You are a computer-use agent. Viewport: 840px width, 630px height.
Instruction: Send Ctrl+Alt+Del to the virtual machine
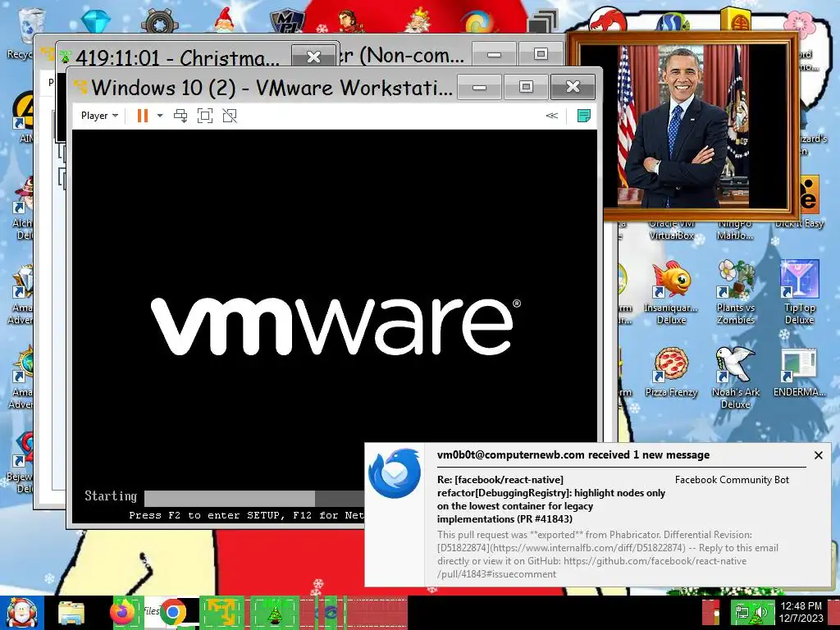pyautogui.click(x=180, y=116)
